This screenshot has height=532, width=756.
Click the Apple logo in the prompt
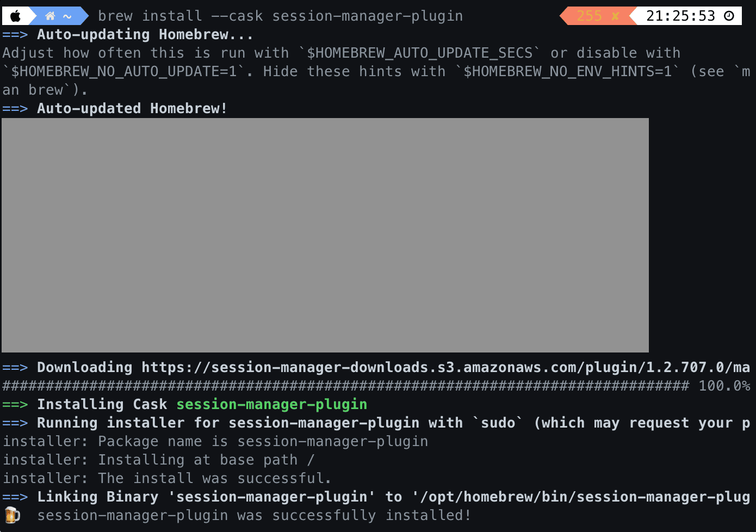pyautogui.click(x=15, y=16)
